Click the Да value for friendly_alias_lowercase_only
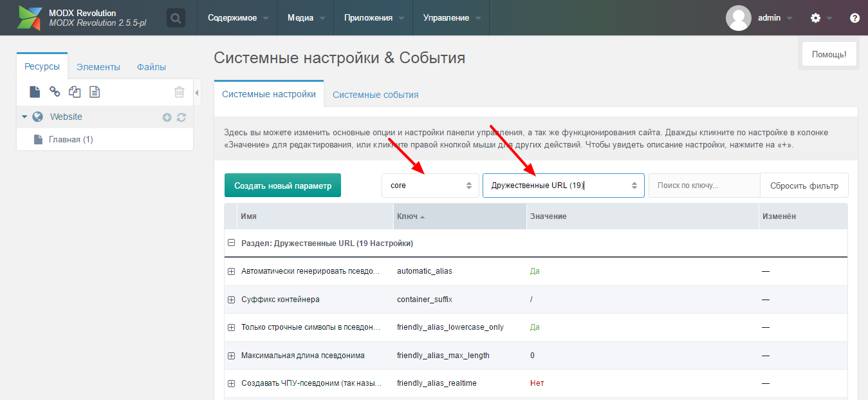The width and height of the screenshot is (868, 400). 535,327
